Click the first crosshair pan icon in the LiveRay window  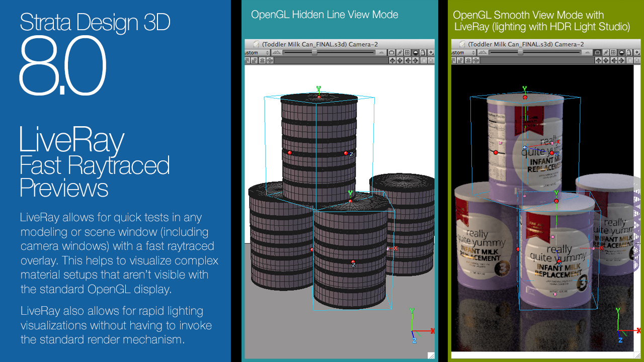tap(598, 60)
